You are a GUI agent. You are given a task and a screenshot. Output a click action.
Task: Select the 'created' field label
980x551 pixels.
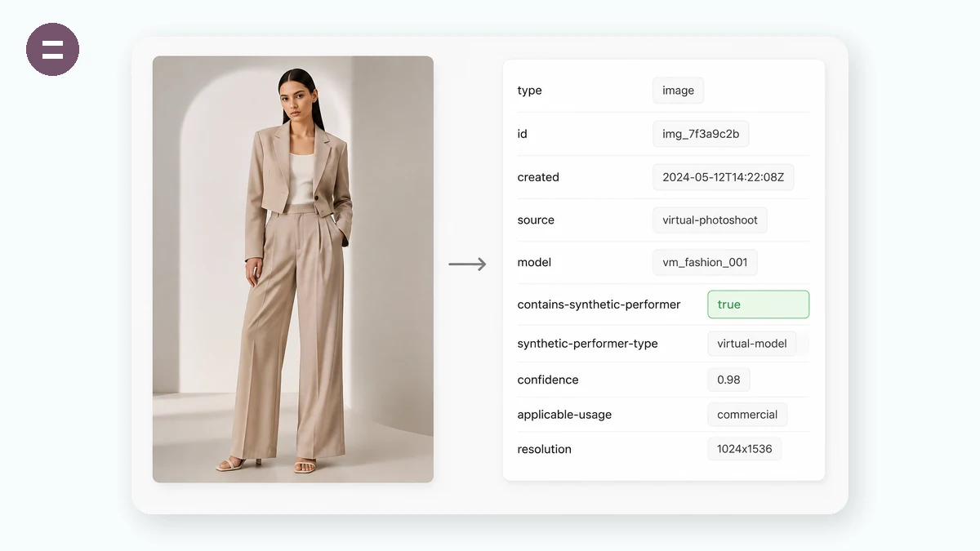pos(538,177)
